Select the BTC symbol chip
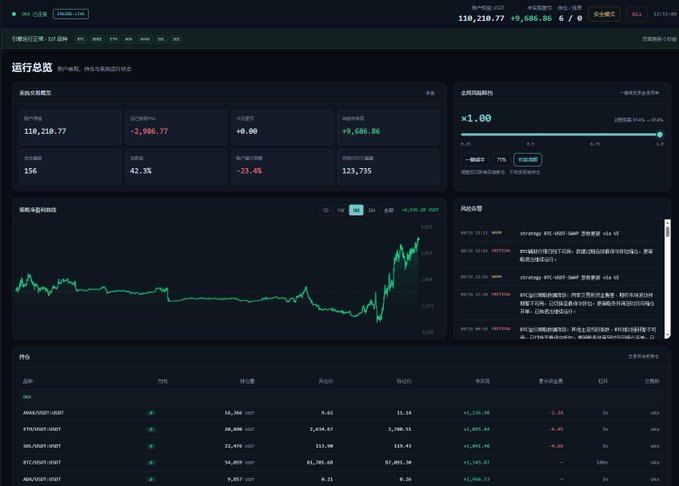Viewport: 679px width, 486px height. 81,39
